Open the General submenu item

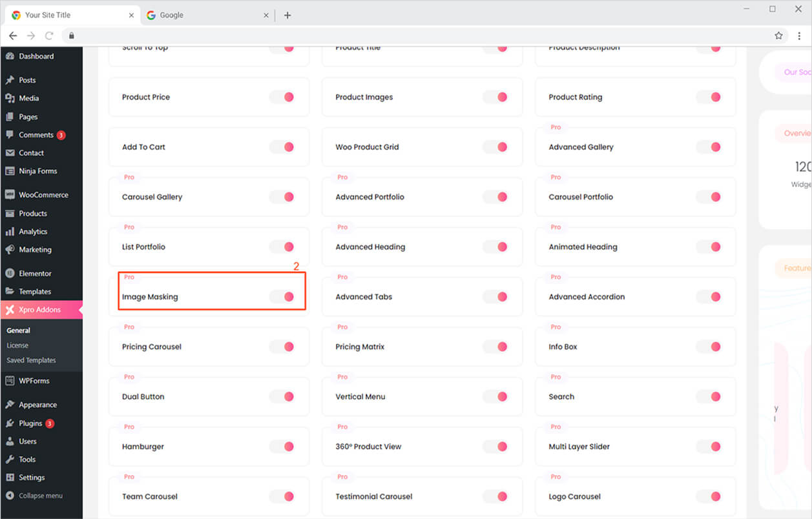(19, 331)
